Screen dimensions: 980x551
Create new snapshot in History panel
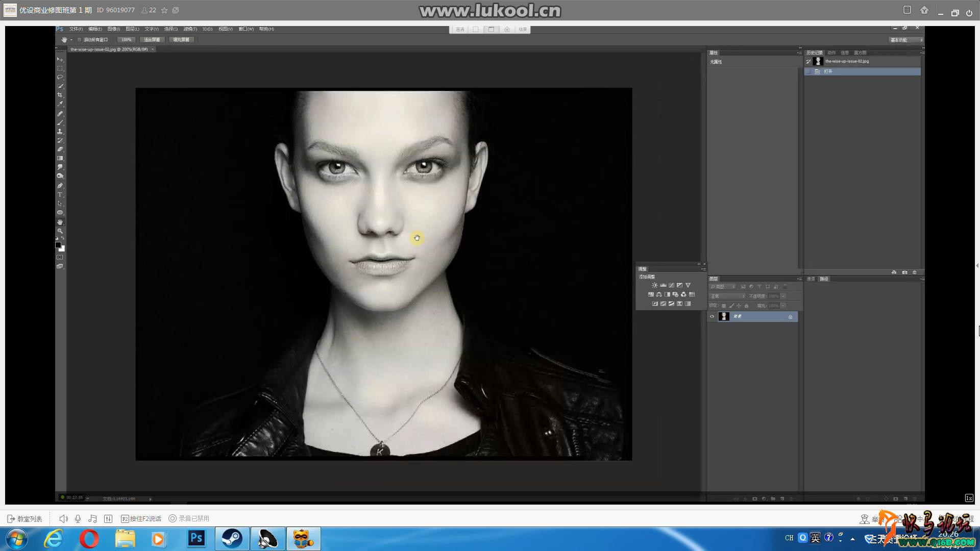pyautogui.click(x=904, y=272)
